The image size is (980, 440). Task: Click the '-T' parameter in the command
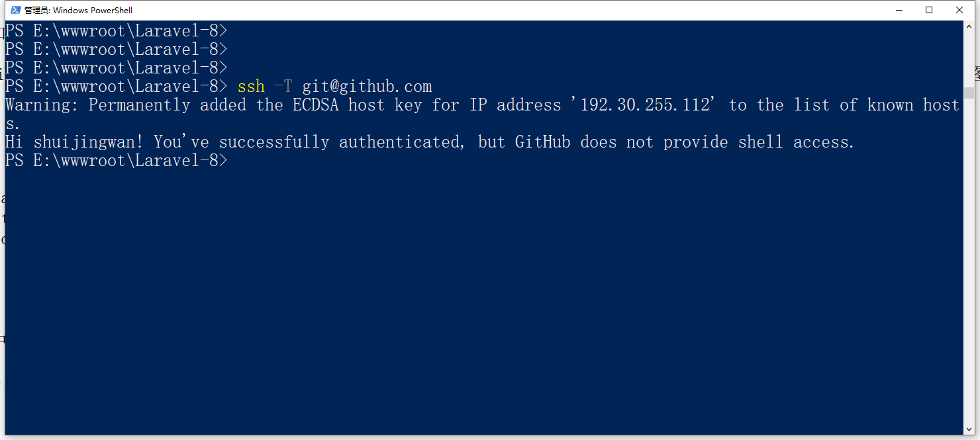pos(283,87)
